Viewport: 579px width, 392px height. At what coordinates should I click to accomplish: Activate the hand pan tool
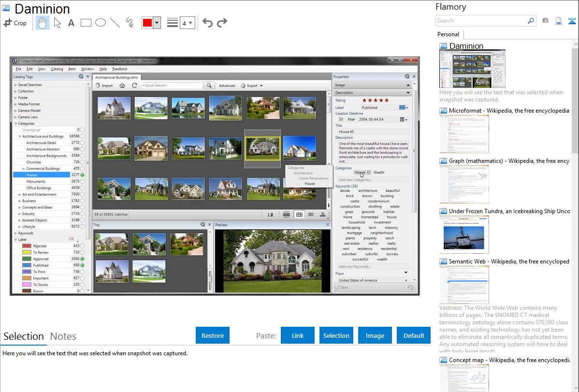coord(42,23)
